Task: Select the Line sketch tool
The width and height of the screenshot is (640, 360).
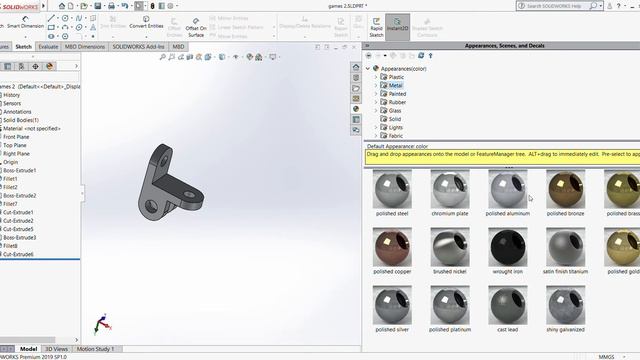Action: tap(51, 18)
